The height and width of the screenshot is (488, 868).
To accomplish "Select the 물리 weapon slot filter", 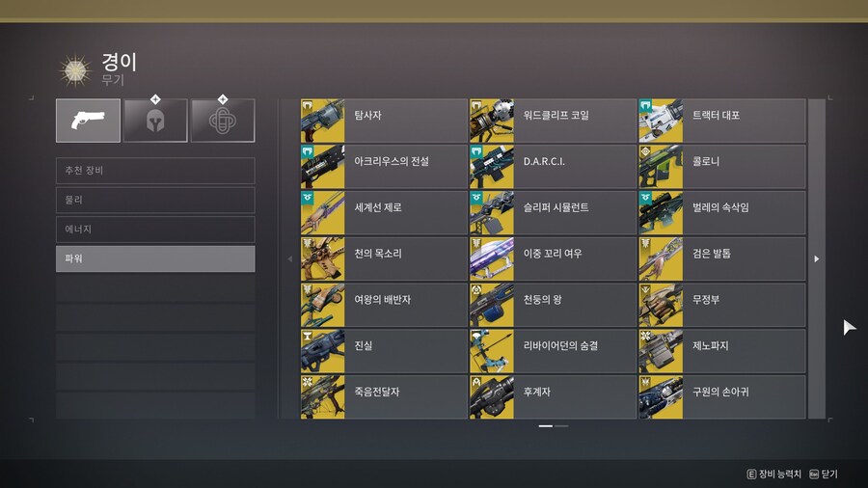I will coord(155,200).
